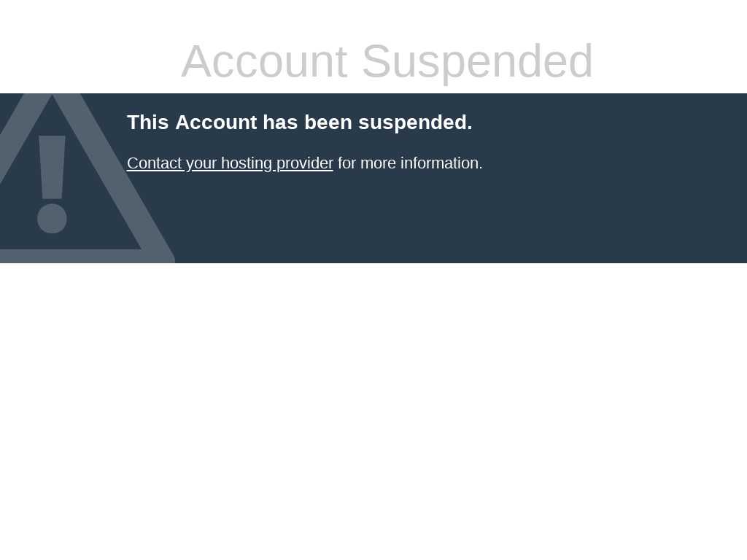Click the Account Suspended page heading

[x=387, y=61]
